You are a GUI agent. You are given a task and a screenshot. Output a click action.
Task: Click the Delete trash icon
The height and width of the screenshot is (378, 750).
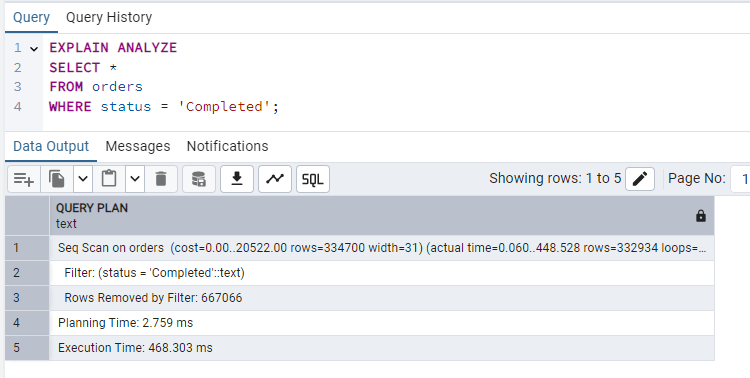tap(161, 179)
